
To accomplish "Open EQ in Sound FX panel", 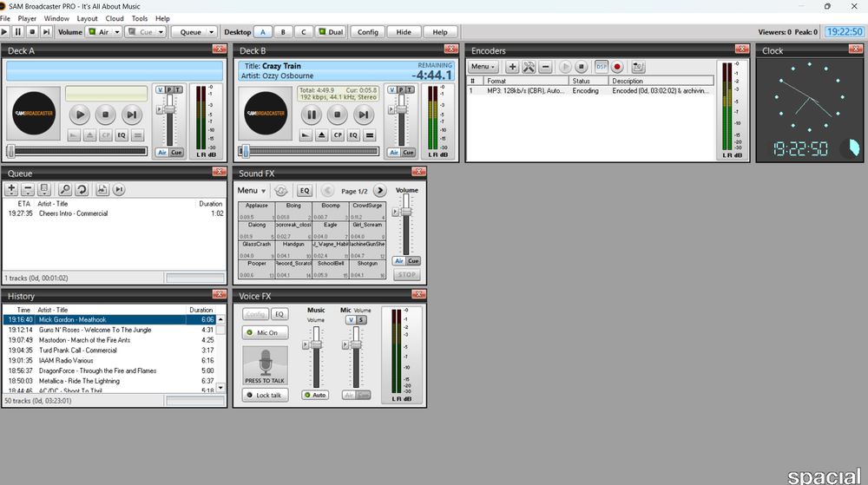I will click(305, 191).
